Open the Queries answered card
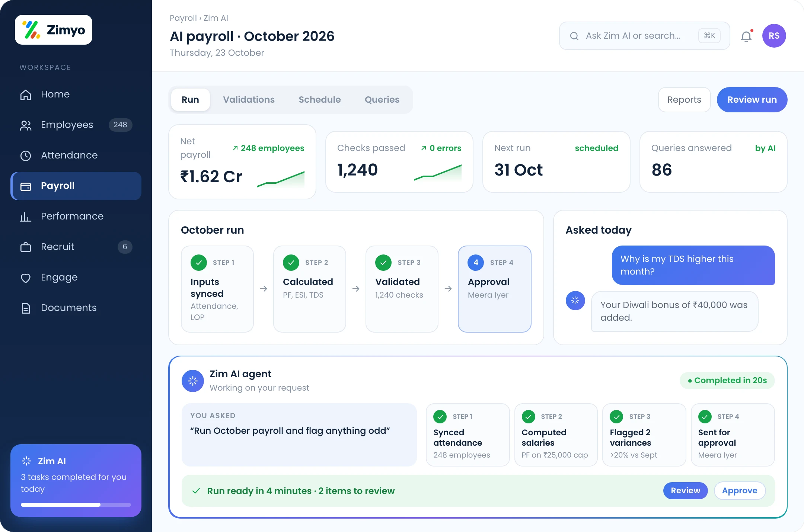 coord(714,162)
